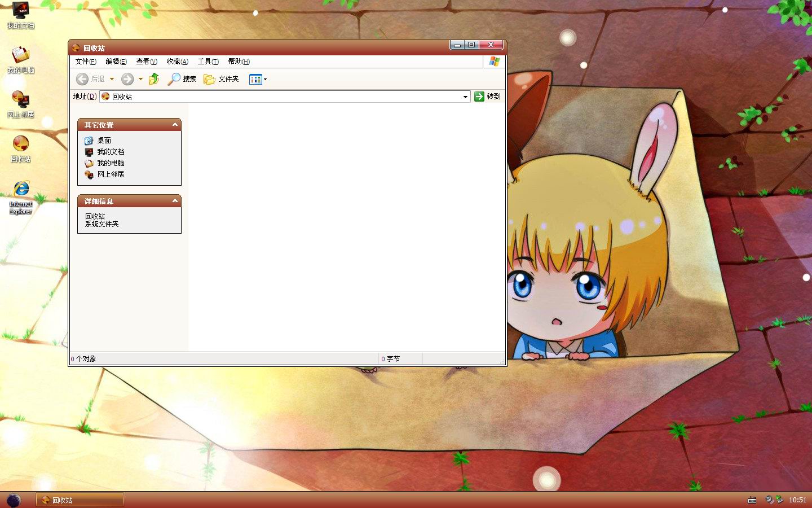812x508 pixels.
Task: Select 网上邻居 desktop icon
Action: coord(21,104)
